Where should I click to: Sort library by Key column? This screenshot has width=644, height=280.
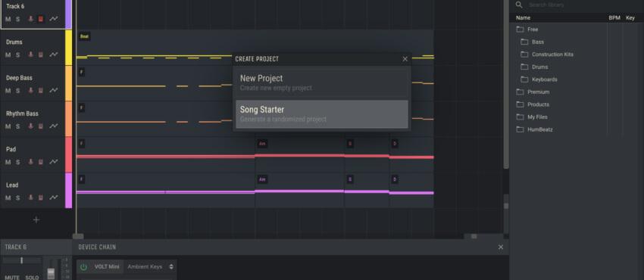point(630,18)
